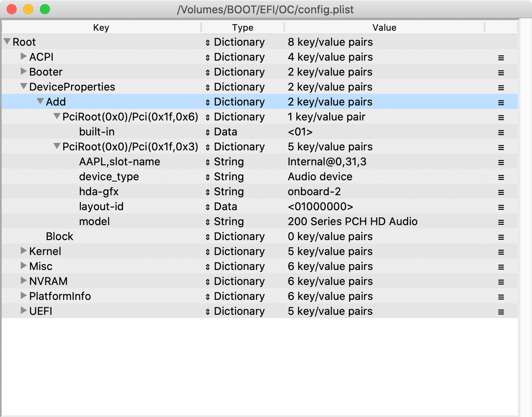Click the handle icon on built-in row
This screenshot has height=417, width=532.
tap(501, 132)
